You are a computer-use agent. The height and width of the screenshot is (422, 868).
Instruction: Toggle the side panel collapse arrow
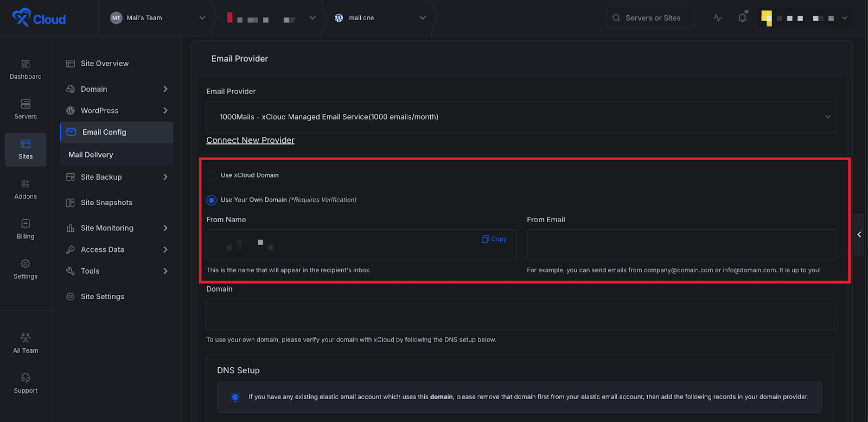point(859,235)
